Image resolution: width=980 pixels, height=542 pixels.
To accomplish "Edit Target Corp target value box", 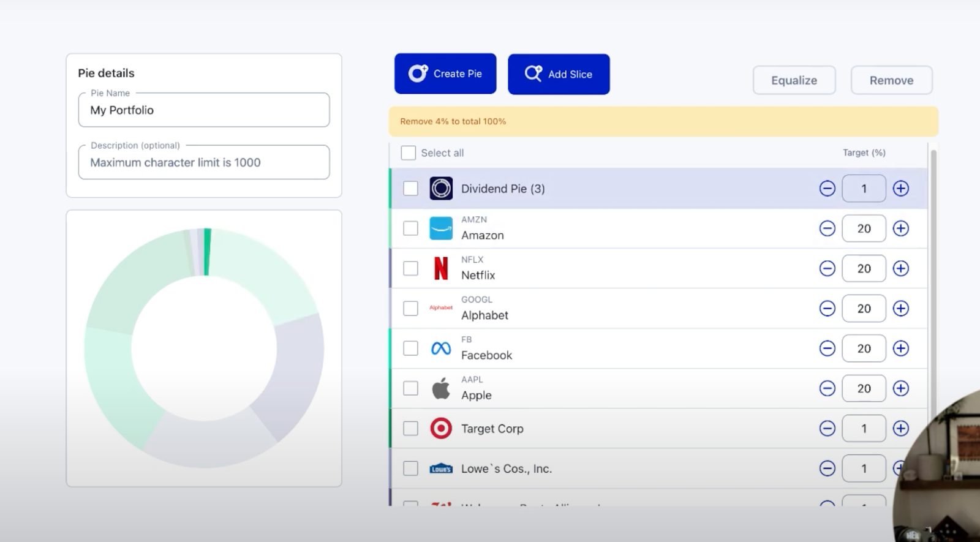I will pos(864,429).
